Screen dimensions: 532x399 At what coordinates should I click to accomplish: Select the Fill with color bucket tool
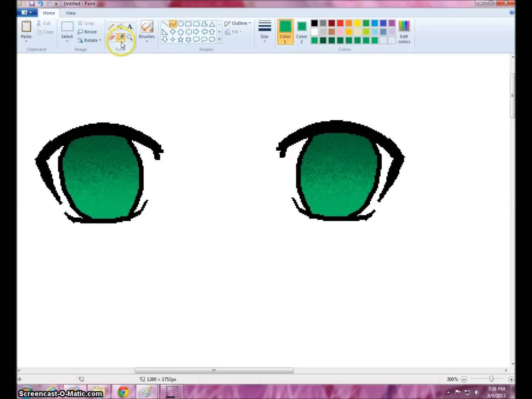coord(120,27)
